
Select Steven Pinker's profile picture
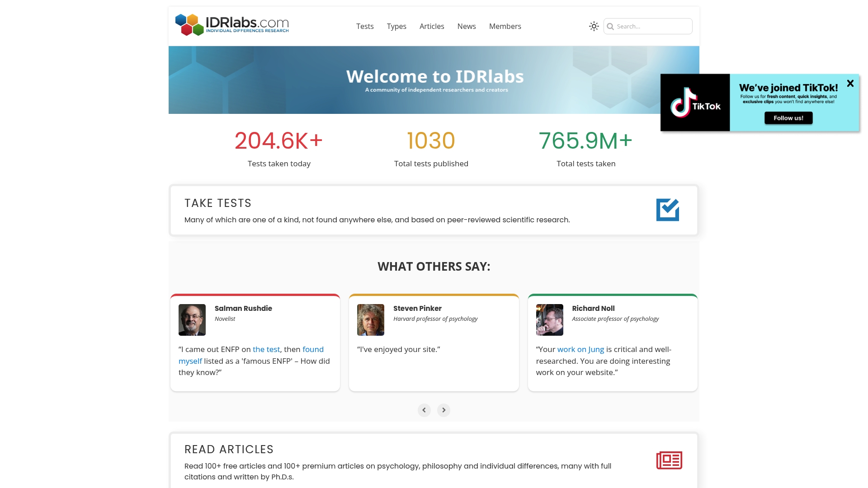point(370,319)
